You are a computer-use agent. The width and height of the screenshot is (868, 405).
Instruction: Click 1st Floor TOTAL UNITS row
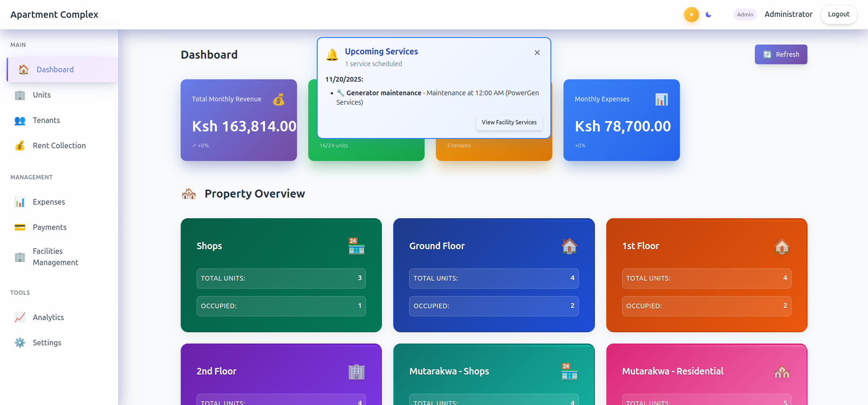pos(707,278)
